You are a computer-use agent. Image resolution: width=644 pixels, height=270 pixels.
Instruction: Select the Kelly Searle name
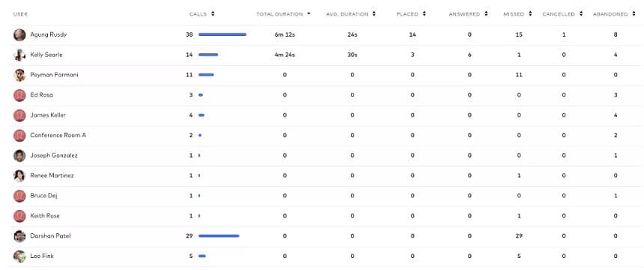(46, 55)
